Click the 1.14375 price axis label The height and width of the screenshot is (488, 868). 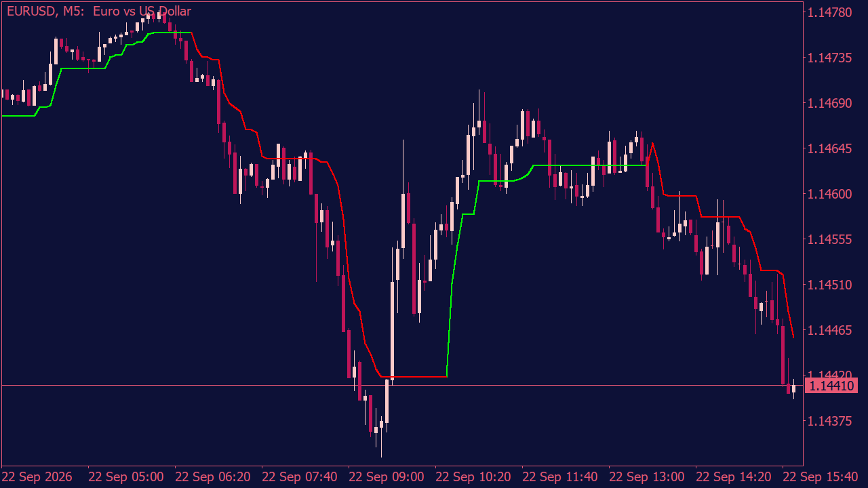830,421
